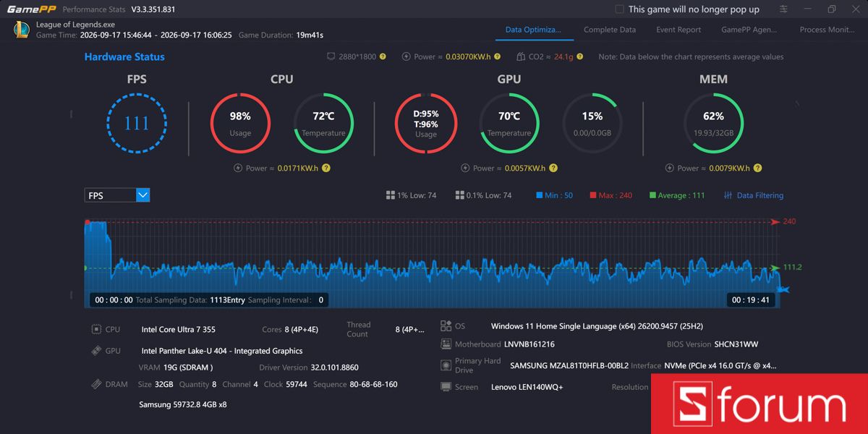
Task: Click the CPU 72℃ Temperature gauge
Action: pyautogui.click(x=323, y=123)
